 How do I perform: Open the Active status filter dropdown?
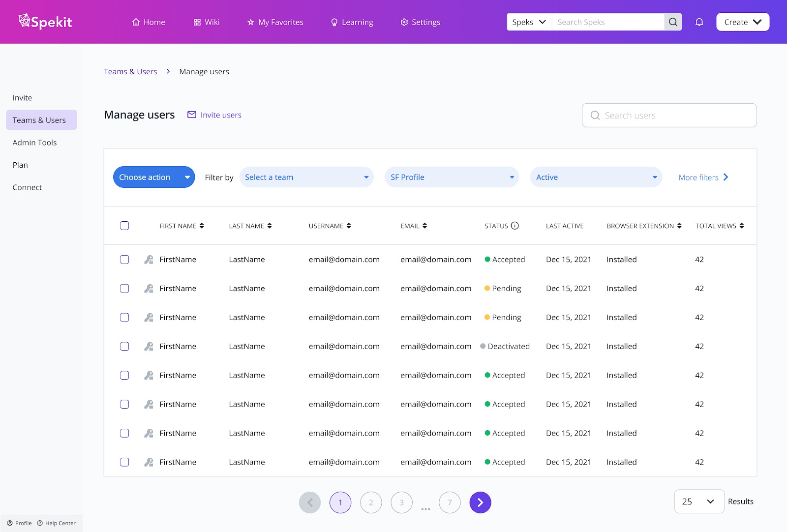click(x=596, y=177)
